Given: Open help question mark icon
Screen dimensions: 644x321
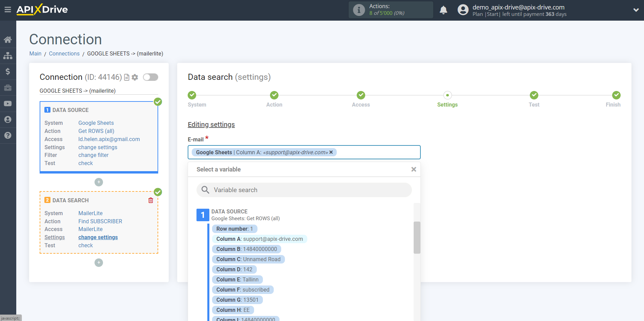Looking at the screenshot, I should coord(8,135).
